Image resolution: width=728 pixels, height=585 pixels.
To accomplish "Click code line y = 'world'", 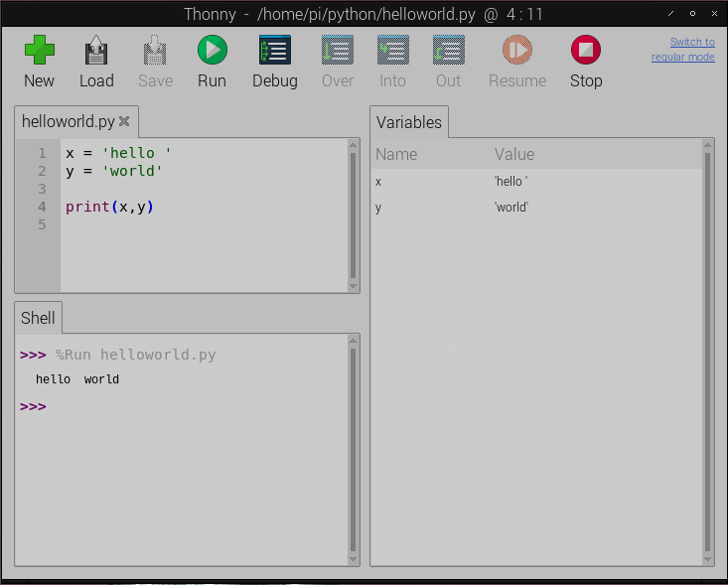I will (x=114, y=171).
